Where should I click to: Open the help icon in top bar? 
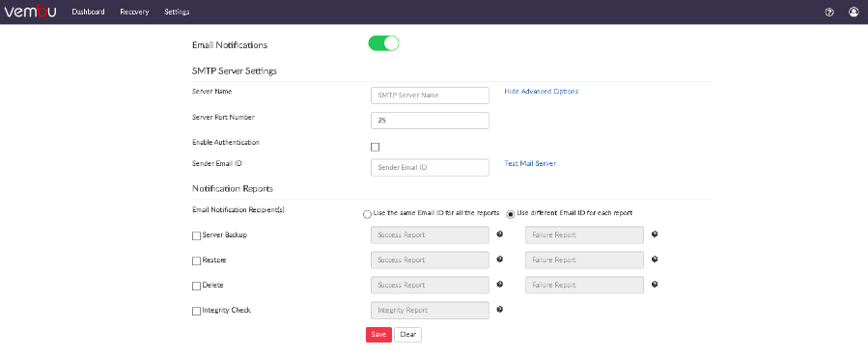(829, 13)
